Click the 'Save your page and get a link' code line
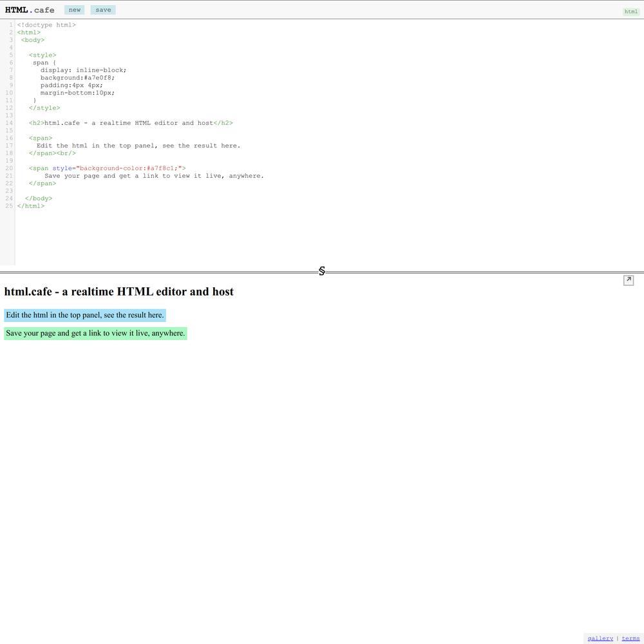Screen dimensions: 644x644 click(x=154, y=176)
